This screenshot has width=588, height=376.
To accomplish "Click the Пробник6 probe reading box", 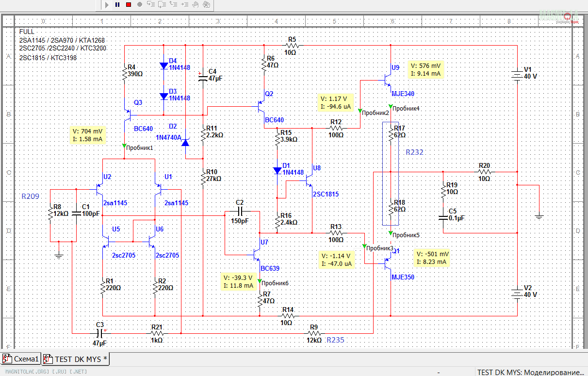I will click(x=239, y=281).
